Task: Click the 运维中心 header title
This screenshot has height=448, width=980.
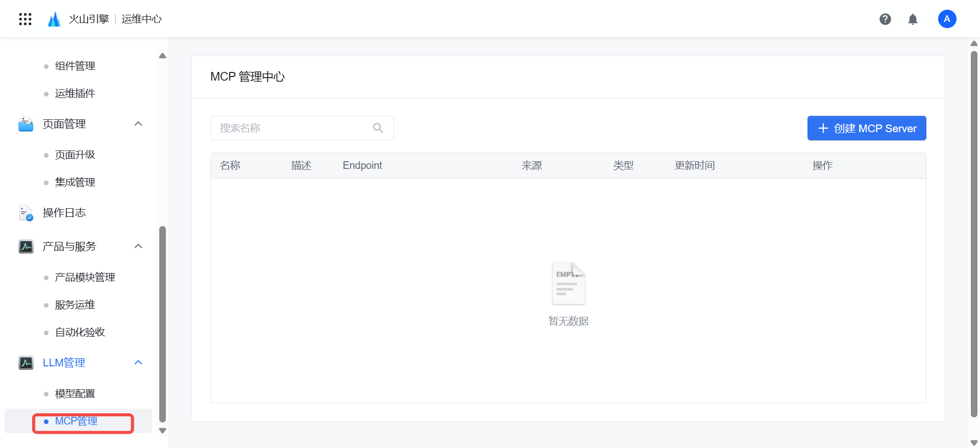Action: pyautogui.click(x=141, y=19)
